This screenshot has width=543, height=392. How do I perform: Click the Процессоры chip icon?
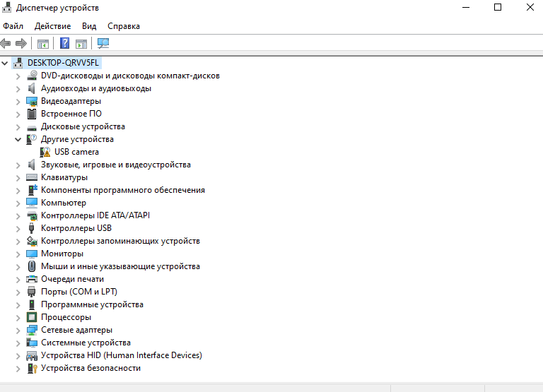coord(32,317)
